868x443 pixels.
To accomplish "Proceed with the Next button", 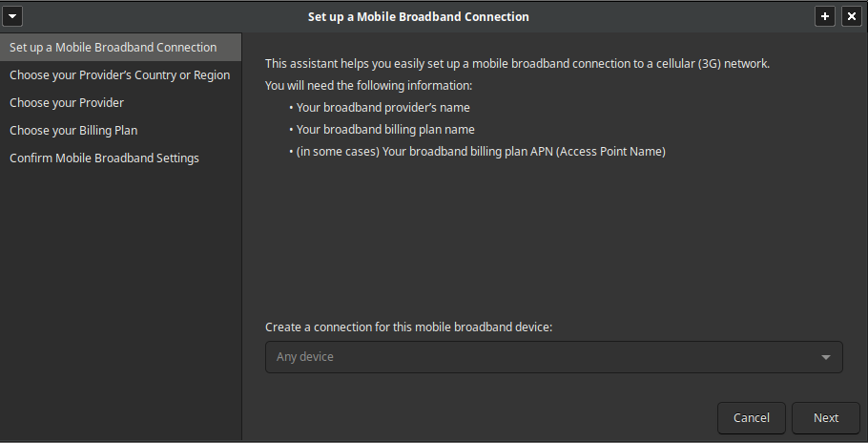I will pyautogui.click(x=825, y=418).
